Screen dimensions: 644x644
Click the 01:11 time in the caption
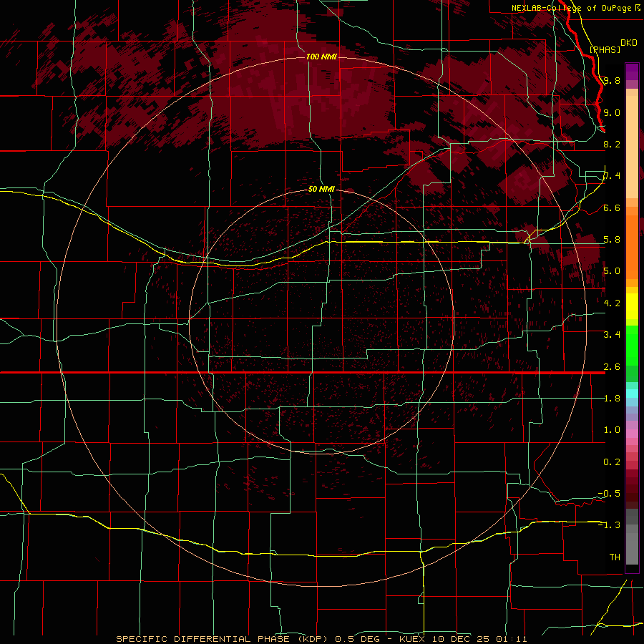(x=511, y=639)
